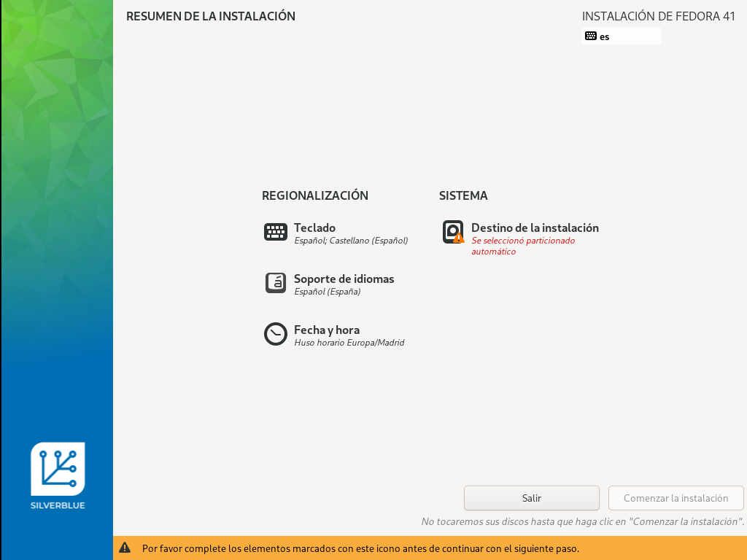This screenshot has height=560, width=747.
Task: Open Teclado settings label
Action: click(314, 227)
